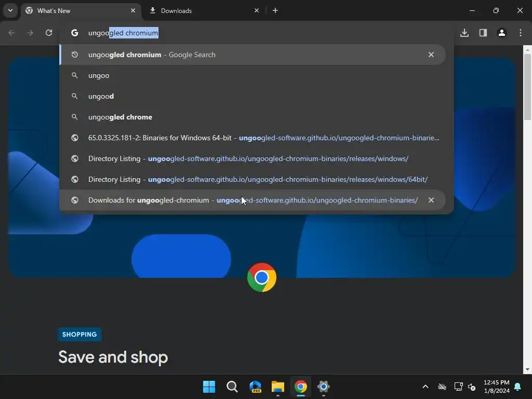This screenshot has width=532, height=399.
Task: Select the 'ungoo' search suggestion
Action: [252, 75]
